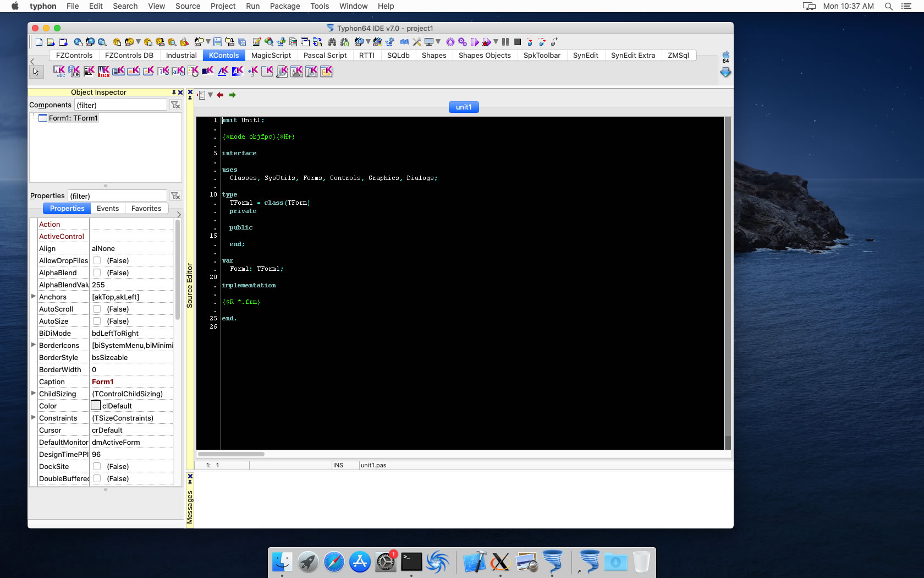Click the Pause button in run toolbar
This screenshot has width=924, height=578.
tap(505, 42)
